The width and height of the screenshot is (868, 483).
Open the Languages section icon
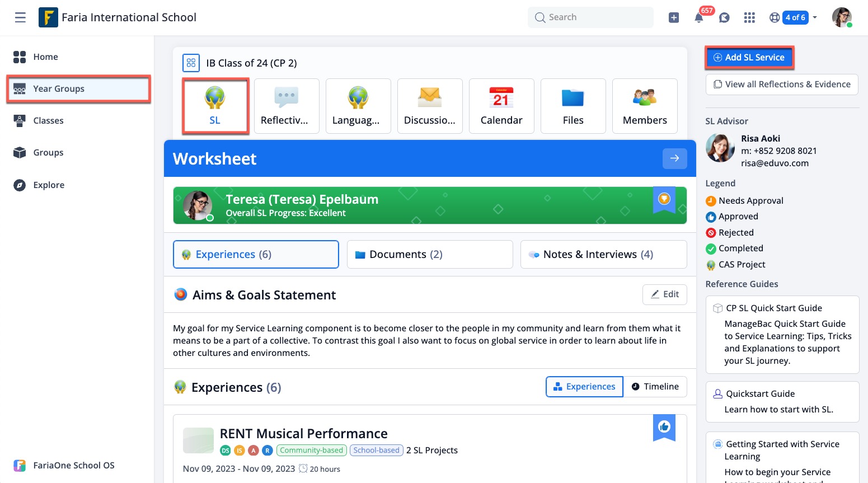(x=358, y=106)
